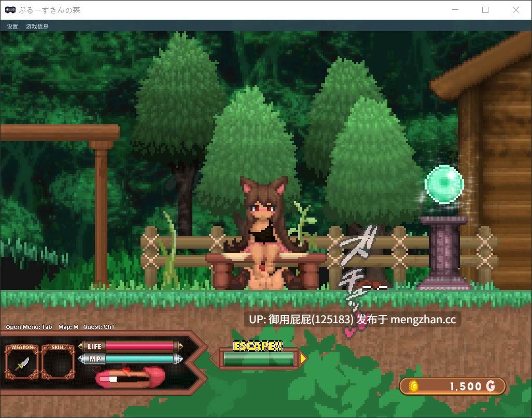Click the WEAPON slot with dagger icon

coord(22,362)
